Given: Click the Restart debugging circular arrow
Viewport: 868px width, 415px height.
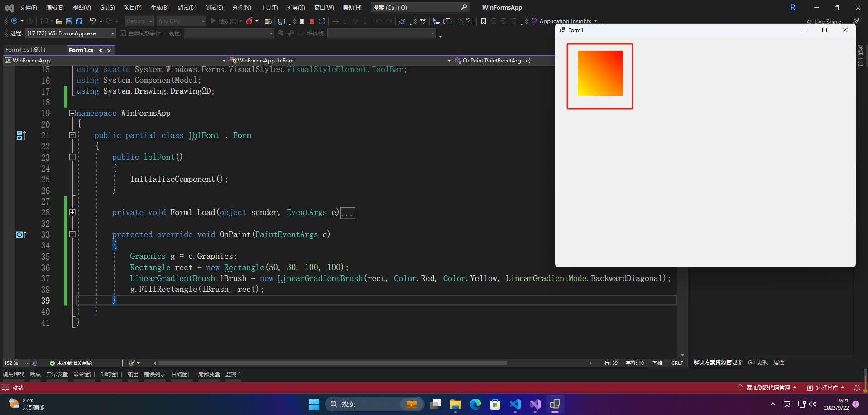Looking at the screenshot, I should tap(322, 21).
